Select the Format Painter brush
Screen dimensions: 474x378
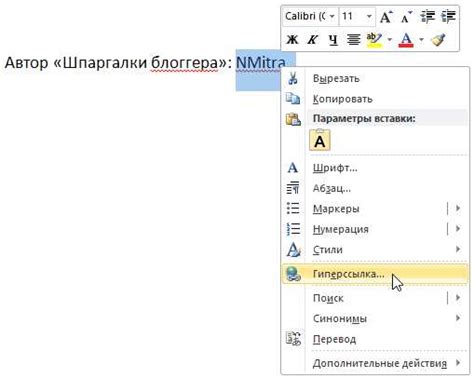point(439,40)
